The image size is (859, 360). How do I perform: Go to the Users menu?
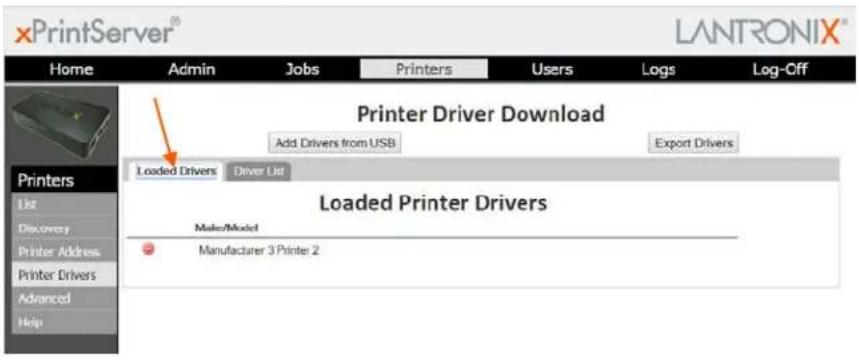[552, 70]
